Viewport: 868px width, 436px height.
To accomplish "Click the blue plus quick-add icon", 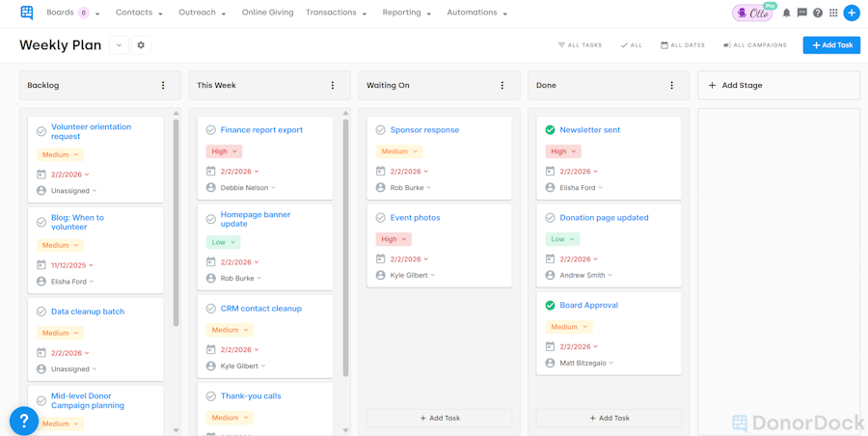I will [852, 14].
